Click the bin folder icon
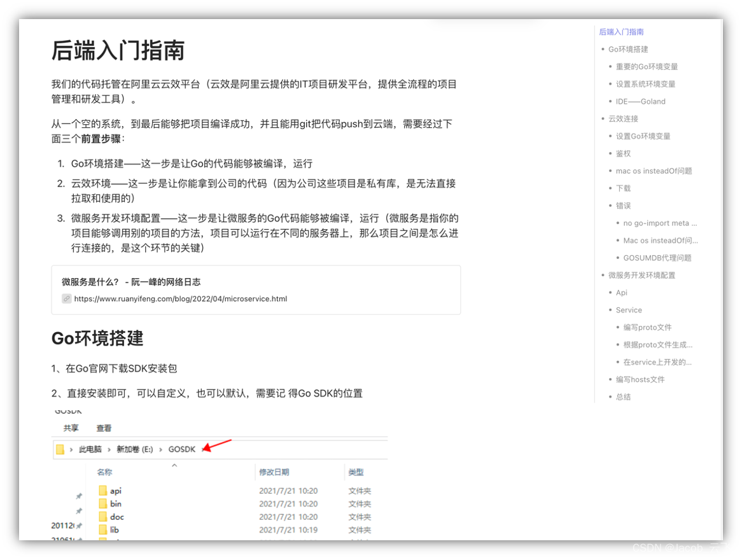742x560 pixels. 102,503
